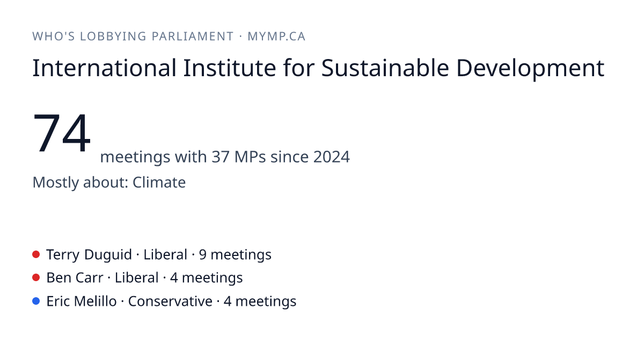Click the International Institute for Sustainable Development title

(318, 69)
